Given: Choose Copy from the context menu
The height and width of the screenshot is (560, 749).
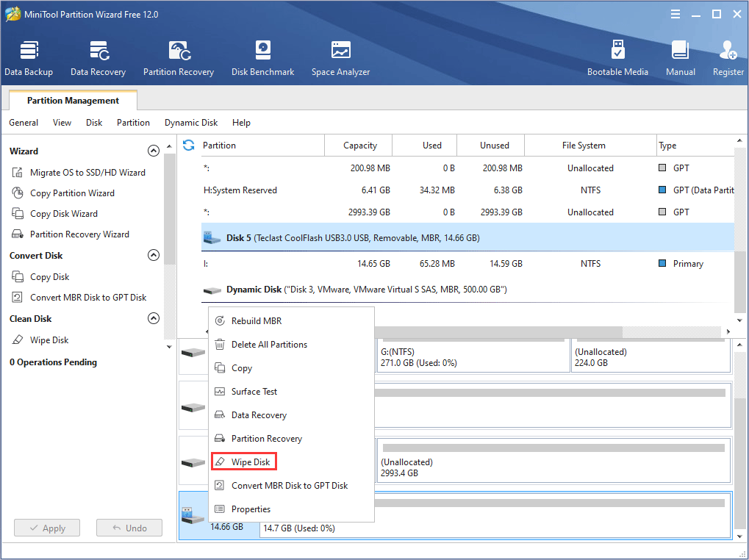Looking at the screenshot, I should 291,368.
